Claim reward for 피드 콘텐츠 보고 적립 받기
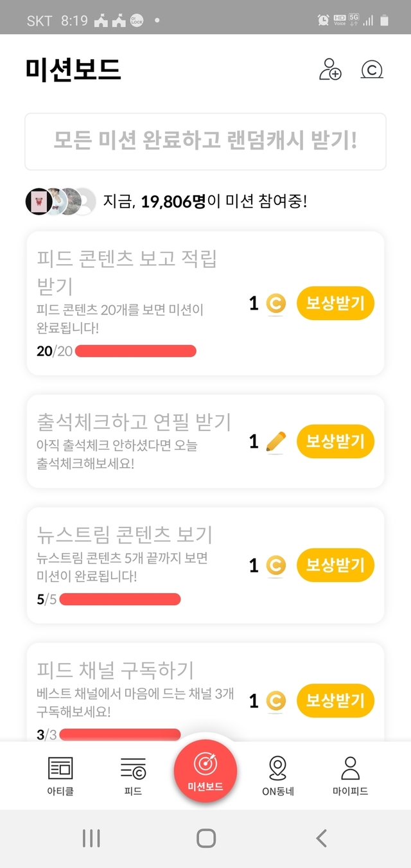411x868 pixels. pyautogui.click(x=335, y=303)
